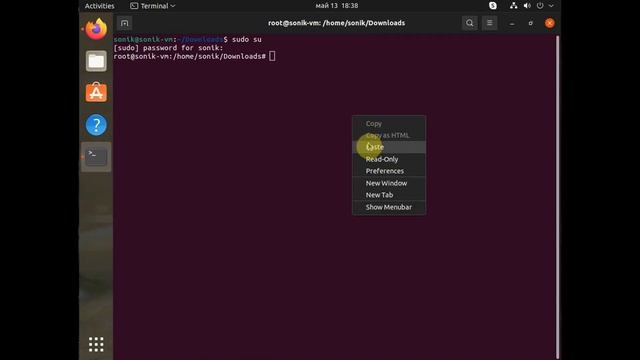Toggle Show Menubar in context menu

coord(389,207)
